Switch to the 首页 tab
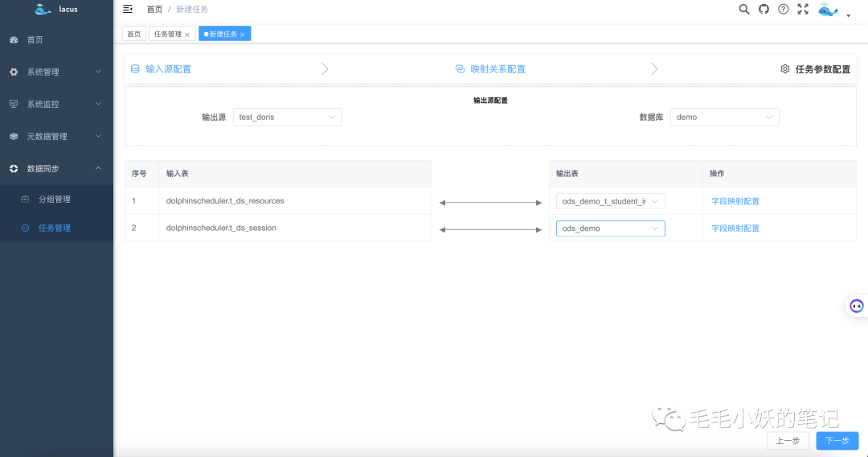Screen dimensions: 868x457 134,34
